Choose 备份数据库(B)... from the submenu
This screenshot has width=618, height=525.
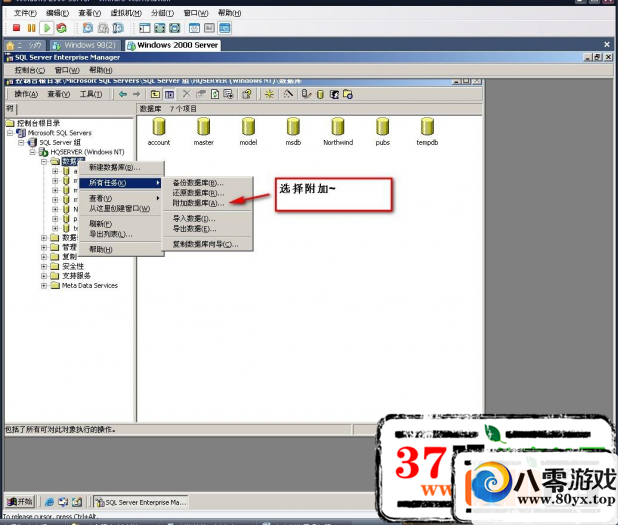[x=207, y=183]
